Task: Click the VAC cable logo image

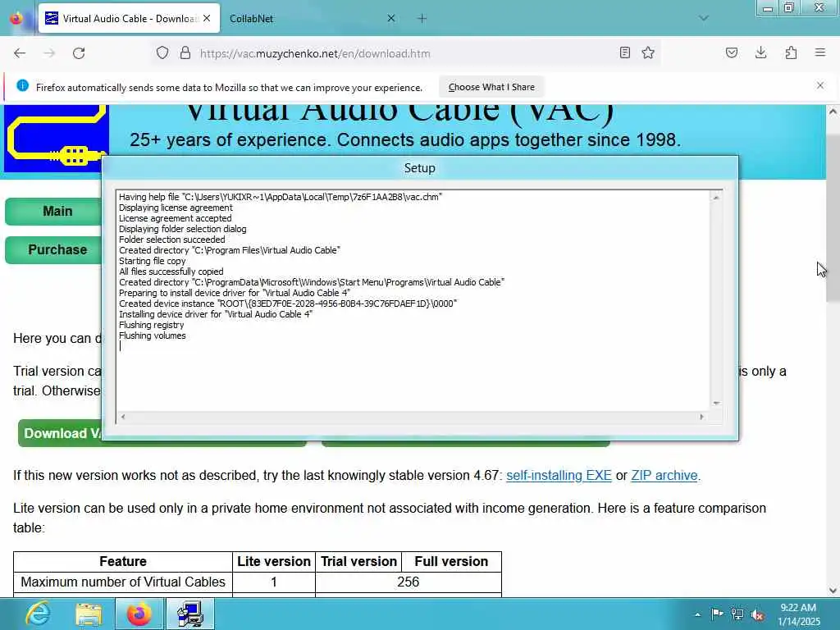Action: (x=56, y=139)
